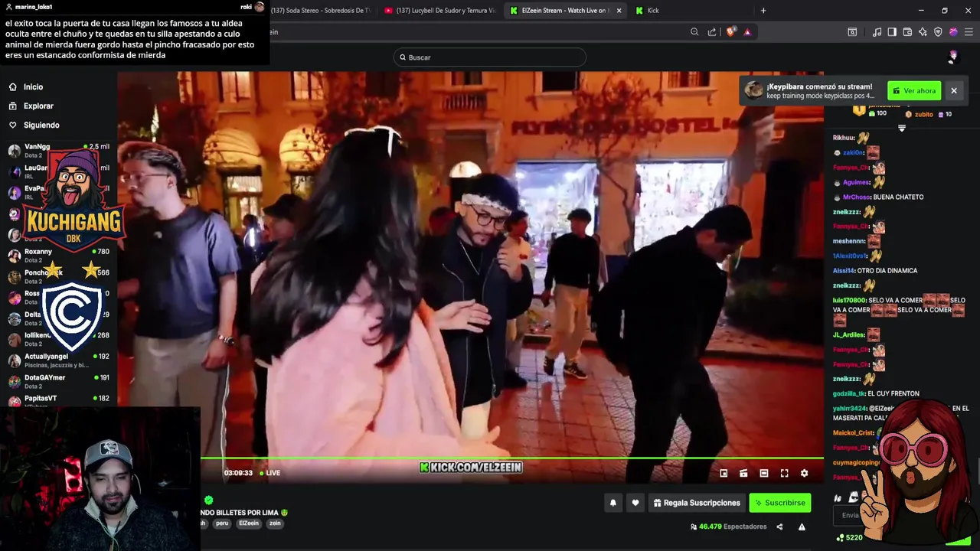Toggle mini player mode on video
This screenshot has width=980, height=551.
coord(724,474)
